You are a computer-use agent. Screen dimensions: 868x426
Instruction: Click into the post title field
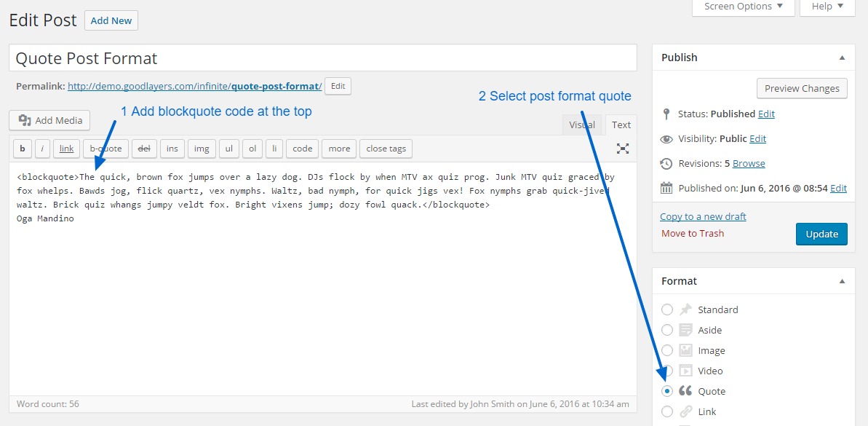point(322,58)
